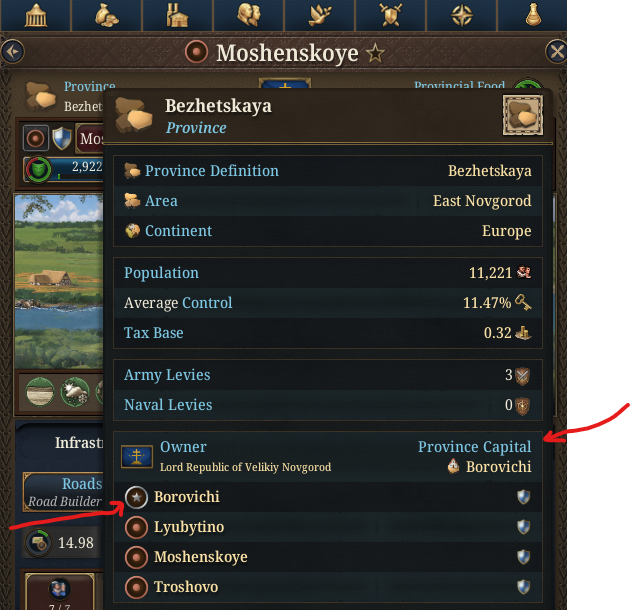Go back with the left arrow button
Viewport: 631px width, 610px height.
coord(12,52)
